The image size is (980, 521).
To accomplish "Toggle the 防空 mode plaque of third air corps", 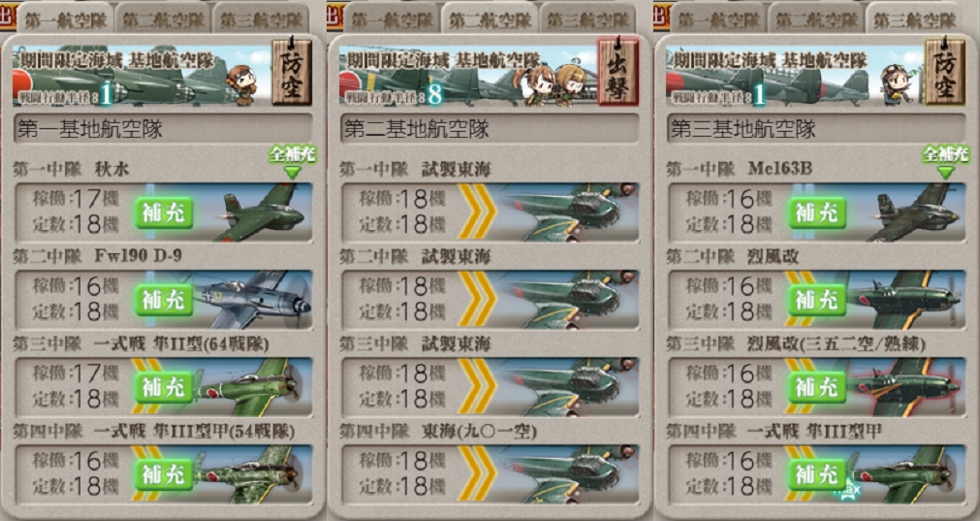I will tap(944, 72).
